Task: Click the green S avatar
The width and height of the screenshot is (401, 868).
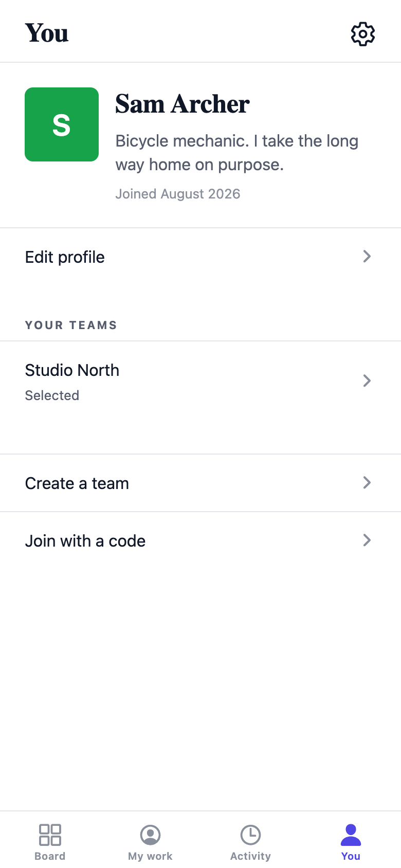Action: point(62,124)
